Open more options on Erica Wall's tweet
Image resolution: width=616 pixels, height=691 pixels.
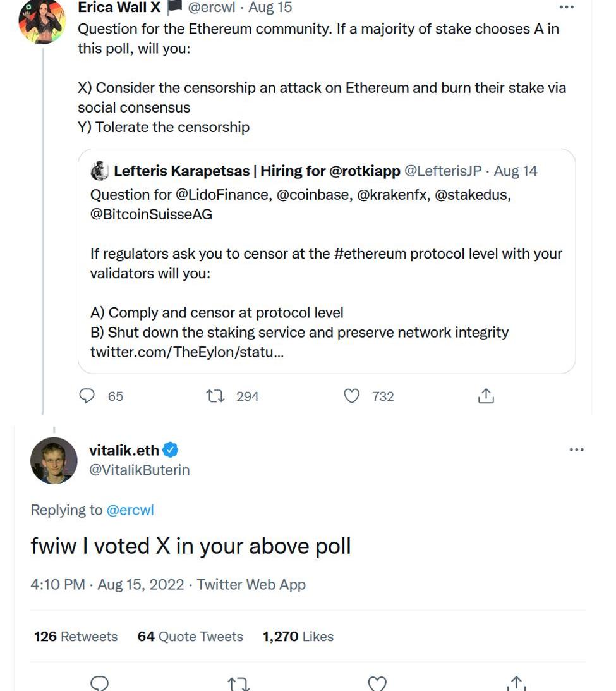tap(567, 8)
